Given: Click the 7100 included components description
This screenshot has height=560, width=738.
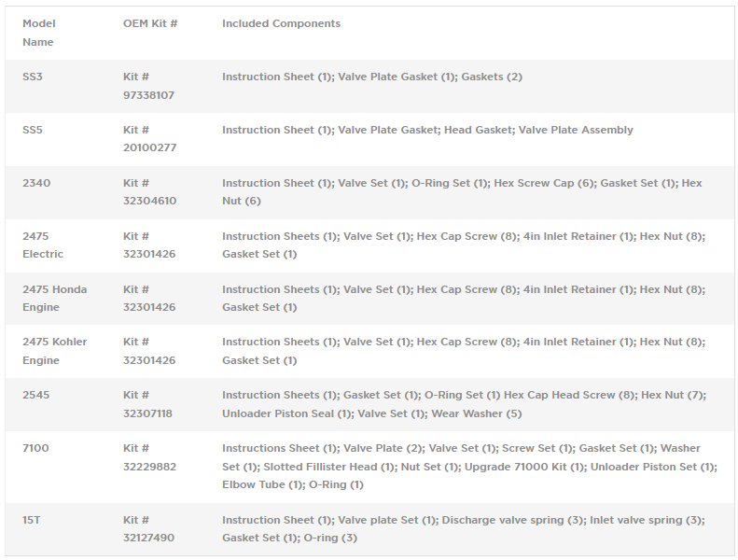Looking at the screenshot, I should pos(468,466).
